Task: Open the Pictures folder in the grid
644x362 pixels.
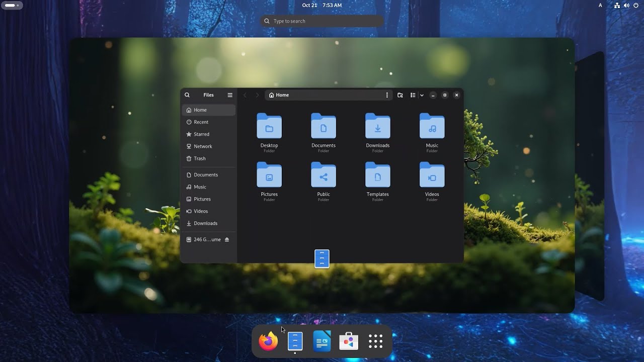Action: [x=269, y=174]
